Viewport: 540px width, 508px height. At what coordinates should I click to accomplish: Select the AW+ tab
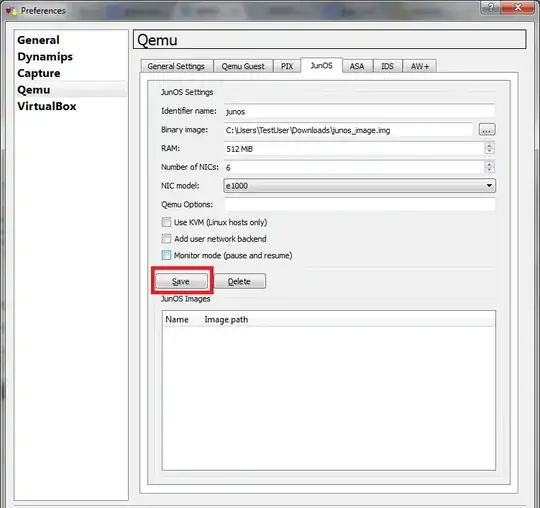(x=420, y=66)
